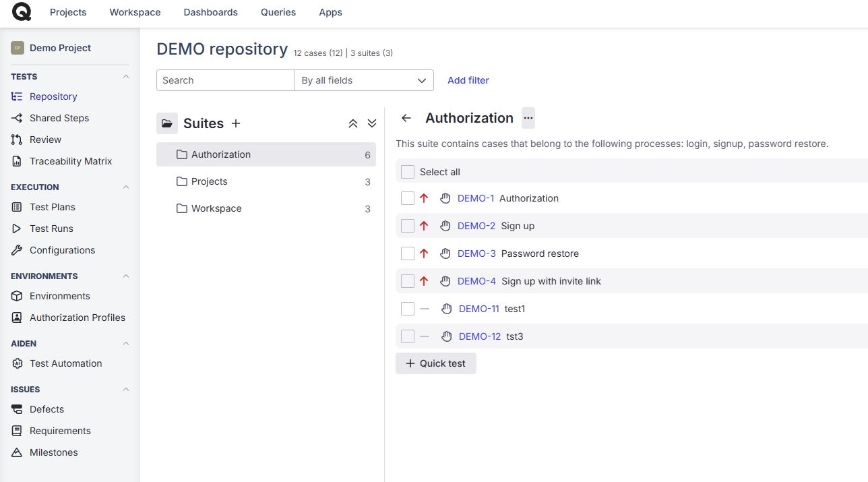Image resolution: width=868 pixels, height=482 pixels.
Task: Open the Dashboards top menu
Action: (x=210, y=12)
